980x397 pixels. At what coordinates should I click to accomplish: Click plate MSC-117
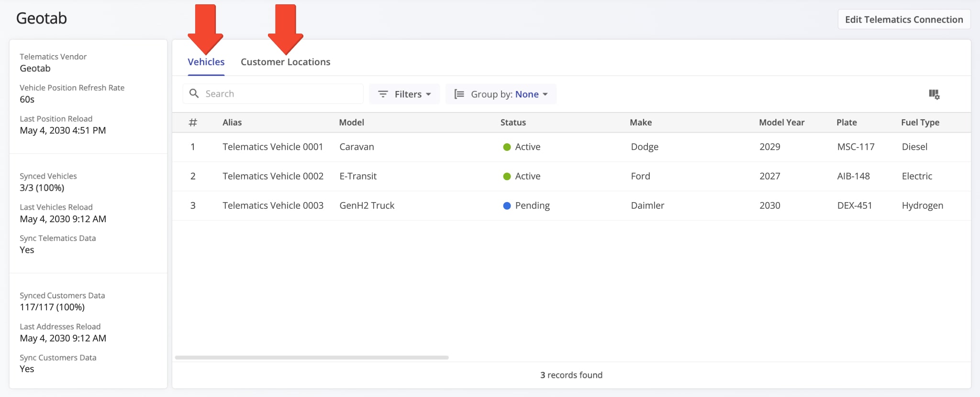(x=856, y=147)
